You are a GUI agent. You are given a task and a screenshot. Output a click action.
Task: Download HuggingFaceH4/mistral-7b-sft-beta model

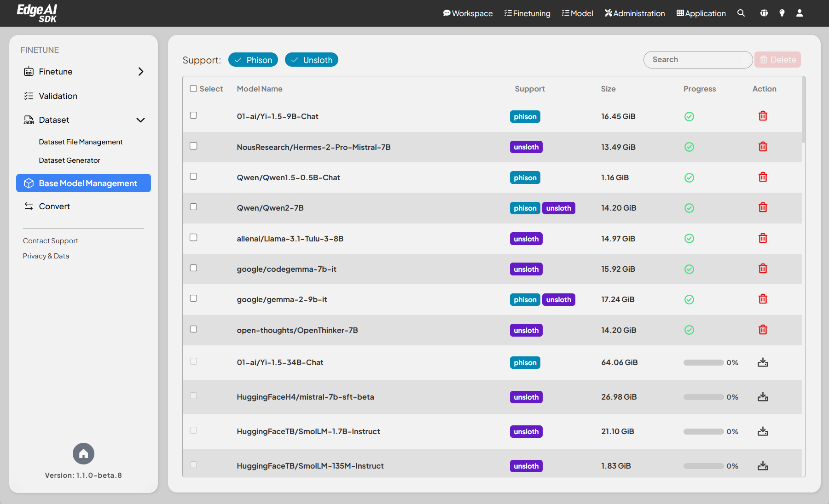coord(763,397)
